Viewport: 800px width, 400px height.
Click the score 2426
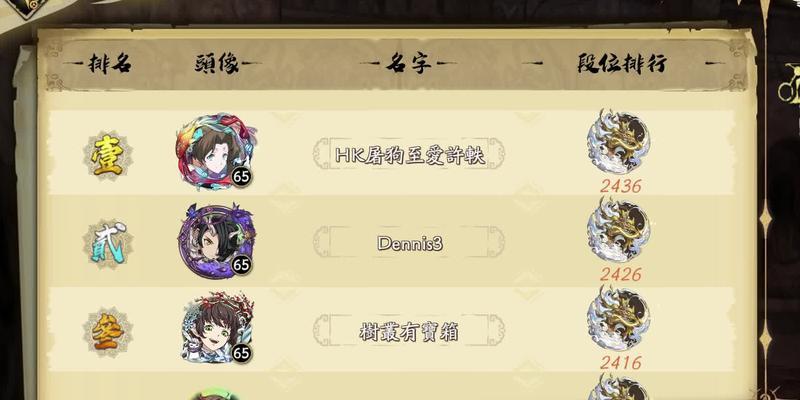[620, 274]
